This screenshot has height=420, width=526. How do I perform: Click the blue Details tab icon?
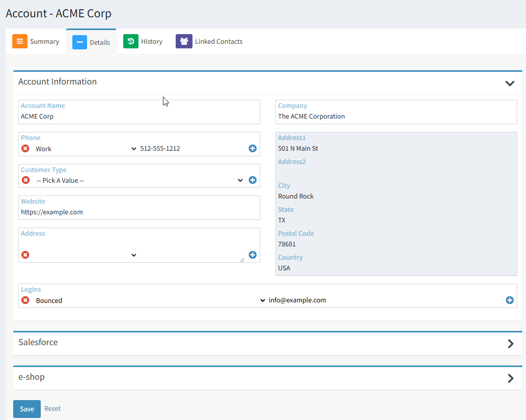(79, 42)
